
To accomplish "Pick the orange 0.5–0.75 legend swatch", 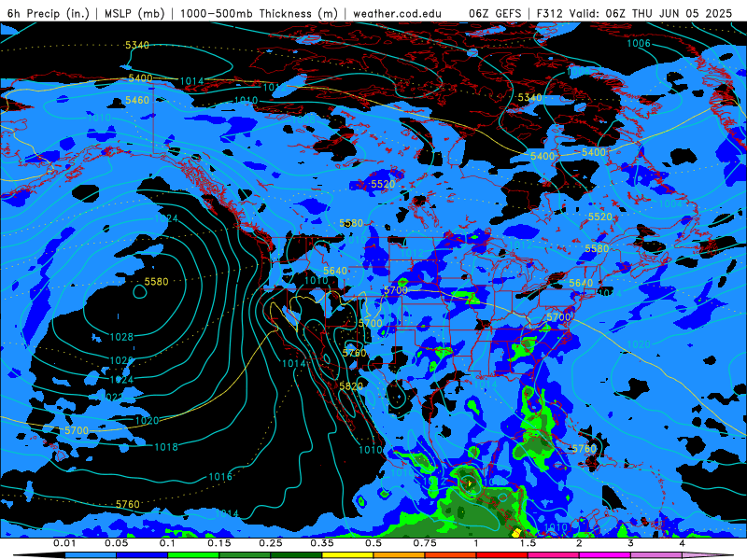I will pyautogui.click(x=400, y=555).
